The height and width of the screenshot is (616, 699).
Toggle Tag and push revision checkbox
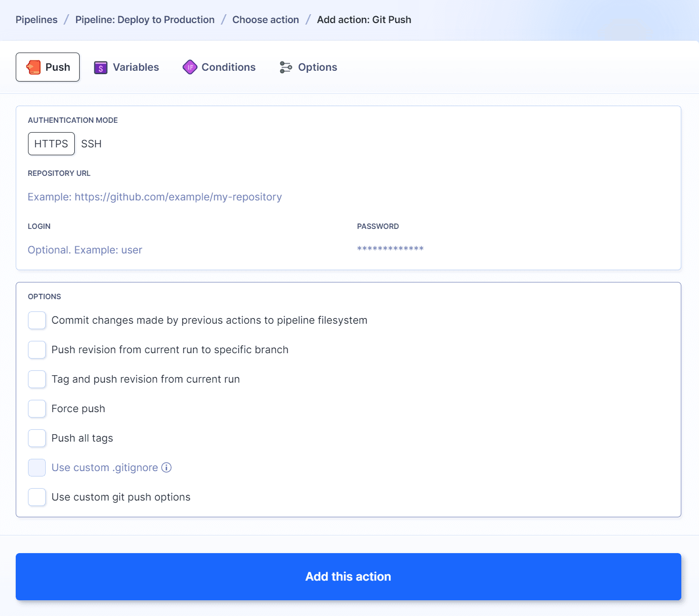click(x=37, y=379)
